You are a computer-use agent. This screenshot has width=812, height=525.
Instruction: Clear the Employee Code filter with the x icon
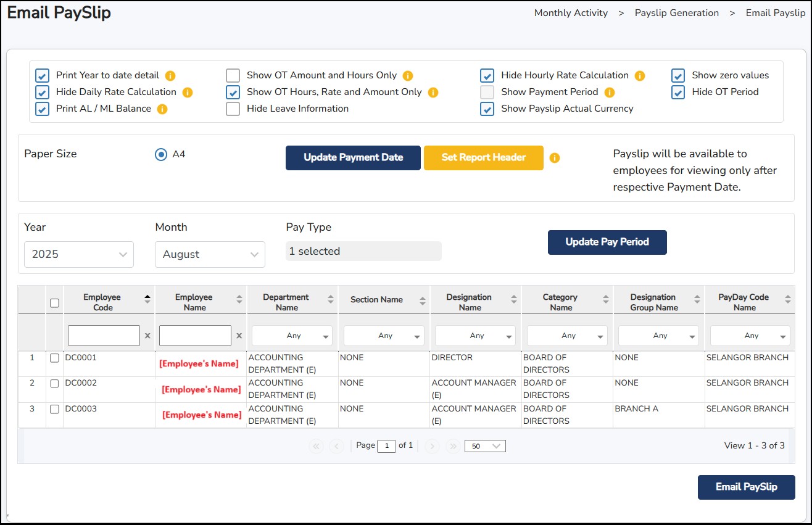[x=147, y=336]
